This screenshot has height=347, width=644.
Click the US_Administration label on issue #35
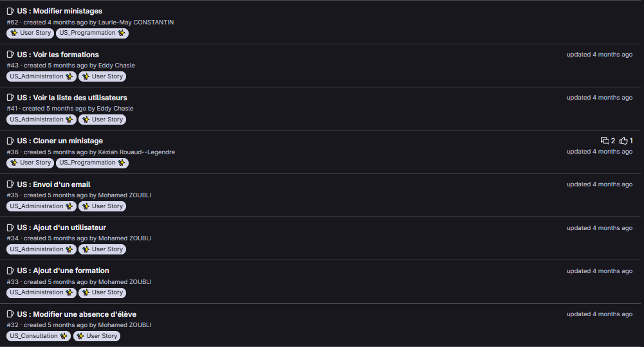pyautogui.click(x=41, y=206)
